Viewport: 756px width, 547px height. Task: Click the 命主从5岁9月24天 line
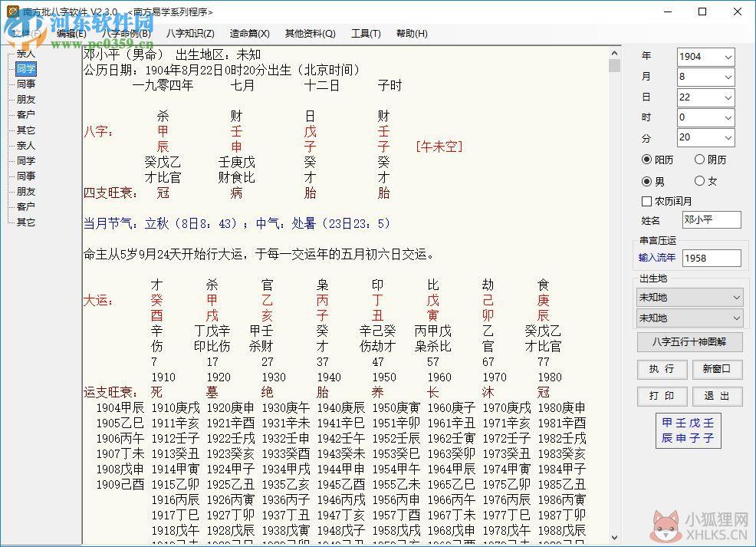tap(259, 254)
